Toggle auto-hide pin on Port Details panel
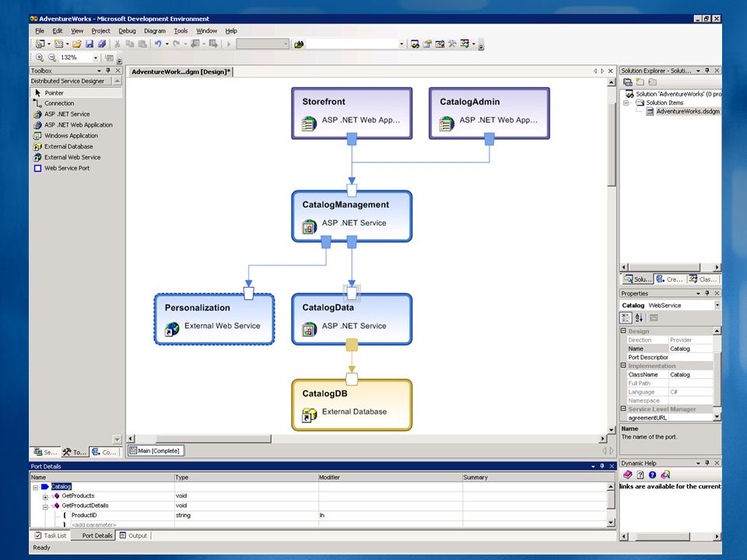 point(602,466)
